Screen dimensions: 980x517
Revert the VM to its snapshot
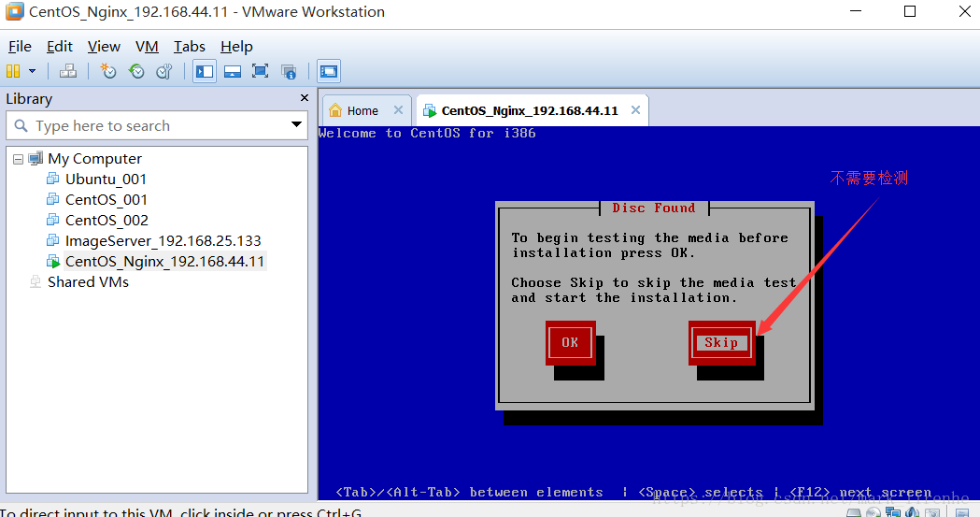coord(136,71)
